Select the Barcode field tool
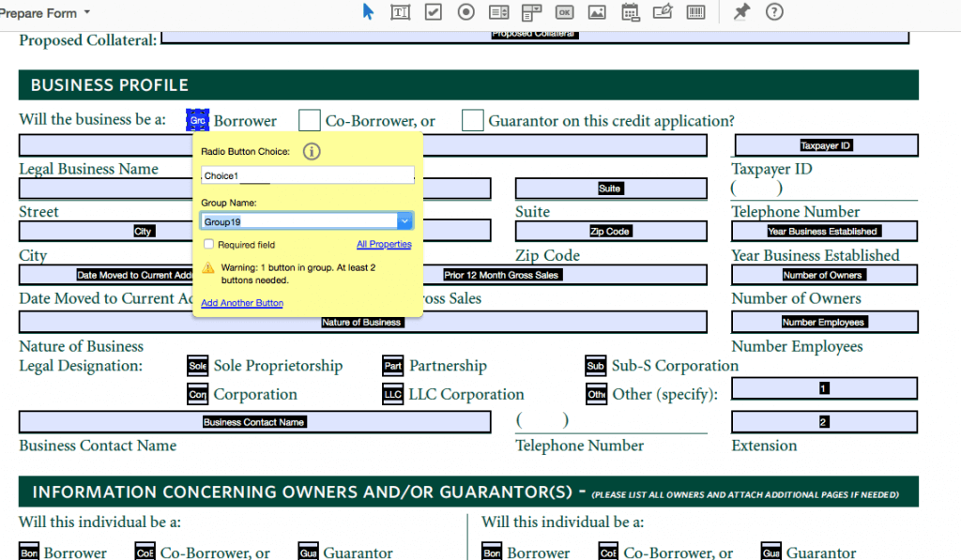 tap(694, 12)
